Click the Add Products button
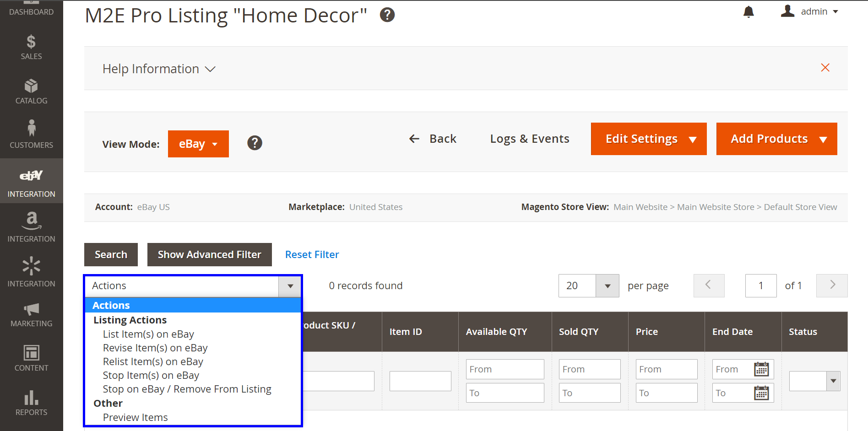Viewport: 868px width, 431px height. pos(776,139)
